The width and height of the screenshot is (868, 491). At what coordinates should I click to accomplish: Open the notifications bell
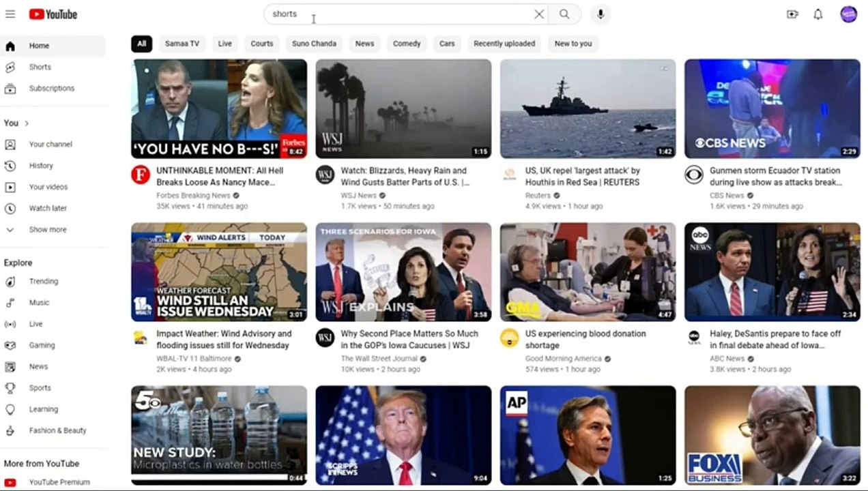(818, 14)
